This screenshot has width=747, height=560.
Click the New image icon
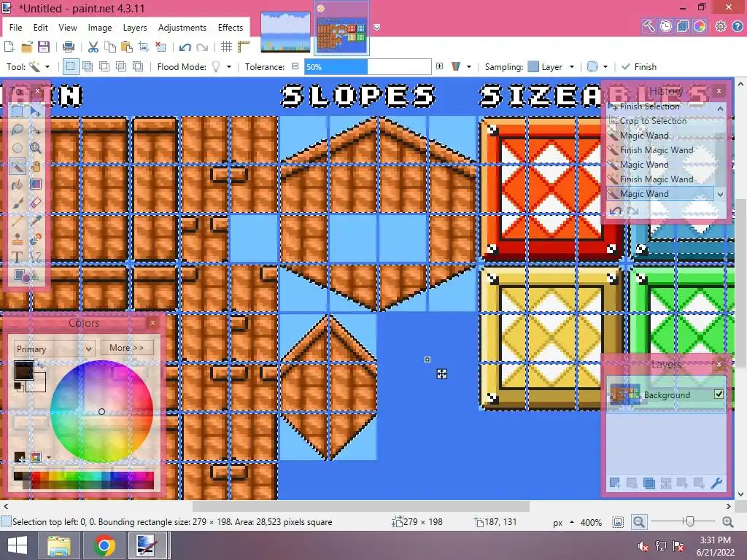coord(9,47)
